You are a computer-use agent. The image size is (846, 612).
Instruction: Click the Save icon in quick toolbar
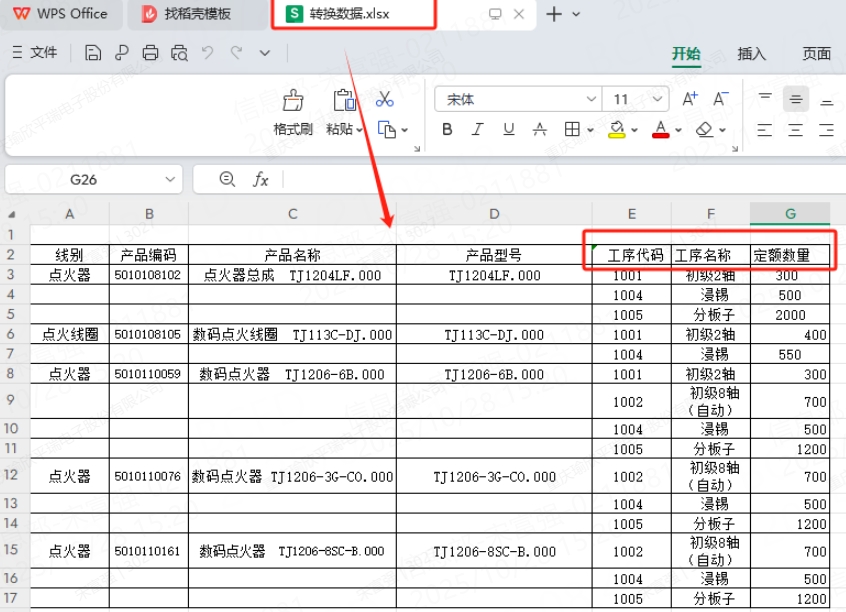(93, 53)
